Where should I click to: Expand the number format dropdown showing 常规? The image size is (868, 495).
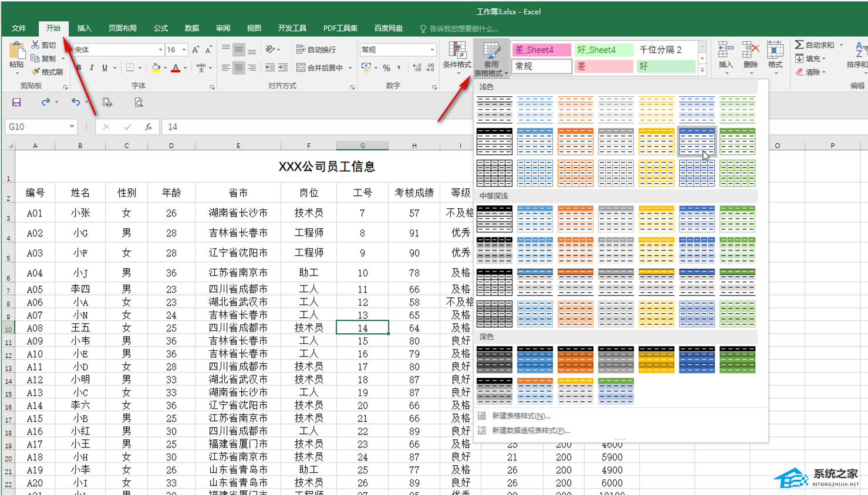432,50
